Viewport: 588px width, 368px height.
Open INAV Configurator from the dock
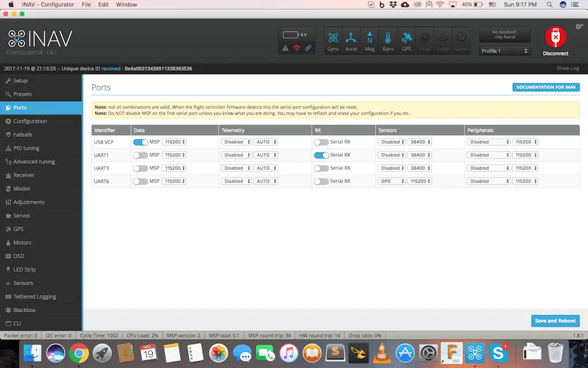pos(475,353)
